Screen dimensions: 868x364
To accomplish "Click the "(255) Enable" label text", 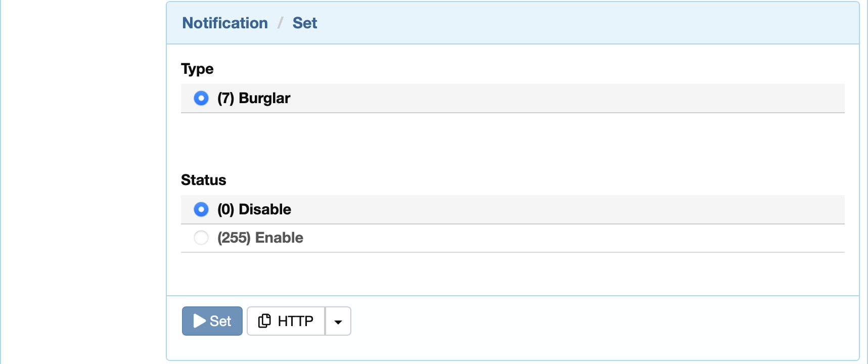I will tap(260, 238).
